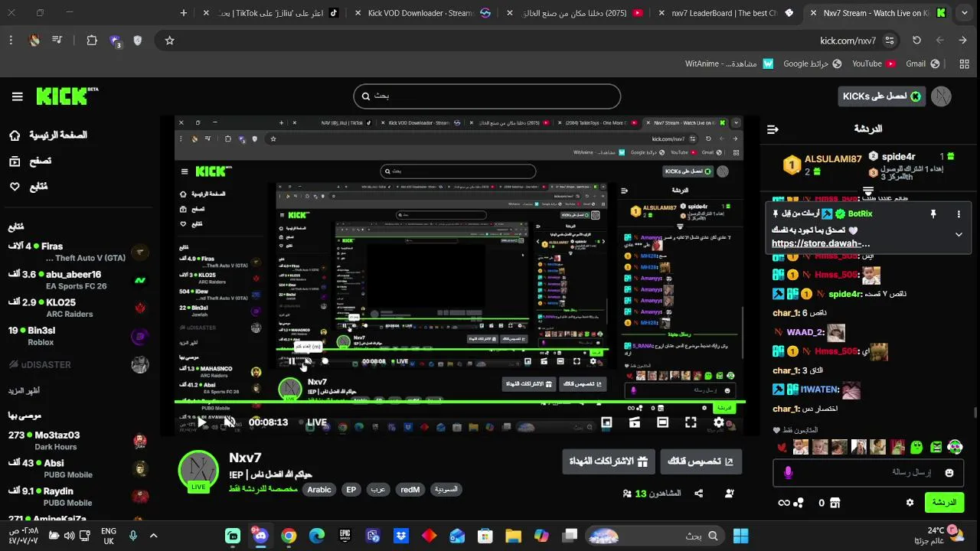Open Epic Games Launcher from taskbar
The width and height of the screenshot is (980, 551).
tap(345, 536)
